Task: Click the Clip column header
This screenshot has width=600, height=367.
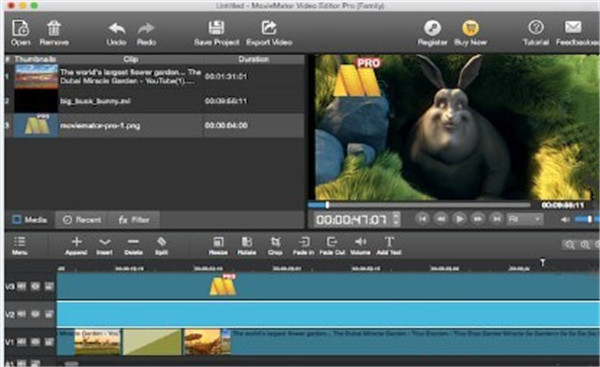Action: click(x=130, y=59)
